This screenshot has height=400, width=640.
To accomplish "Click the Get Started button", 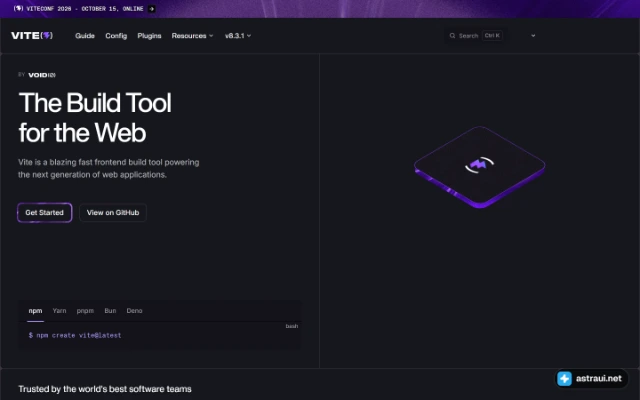I will [x=44, y=213].
